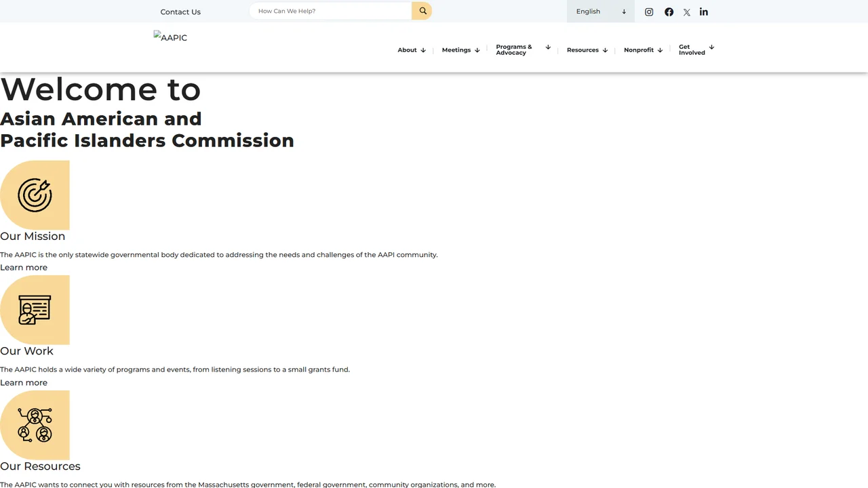Expand the Nonprofit menu arrow
This screenshot has width=868, height=488.
pyautogui.click(x=660, y=50)
